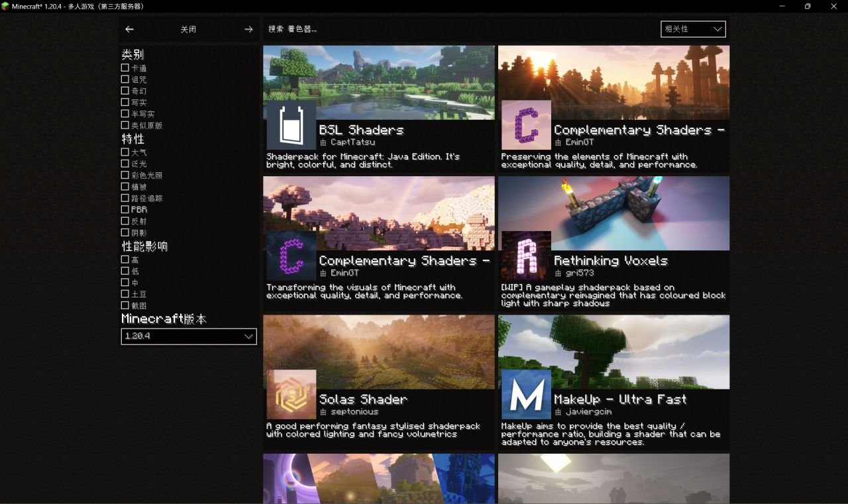Click author name javiergcim

pos(588,412)
